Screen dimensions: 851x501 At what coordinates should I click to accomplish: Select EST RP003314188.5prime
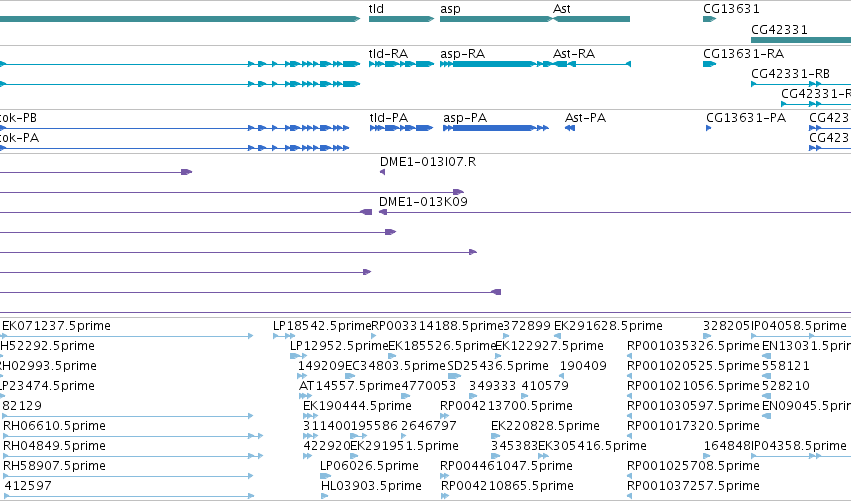pos(437,326)
